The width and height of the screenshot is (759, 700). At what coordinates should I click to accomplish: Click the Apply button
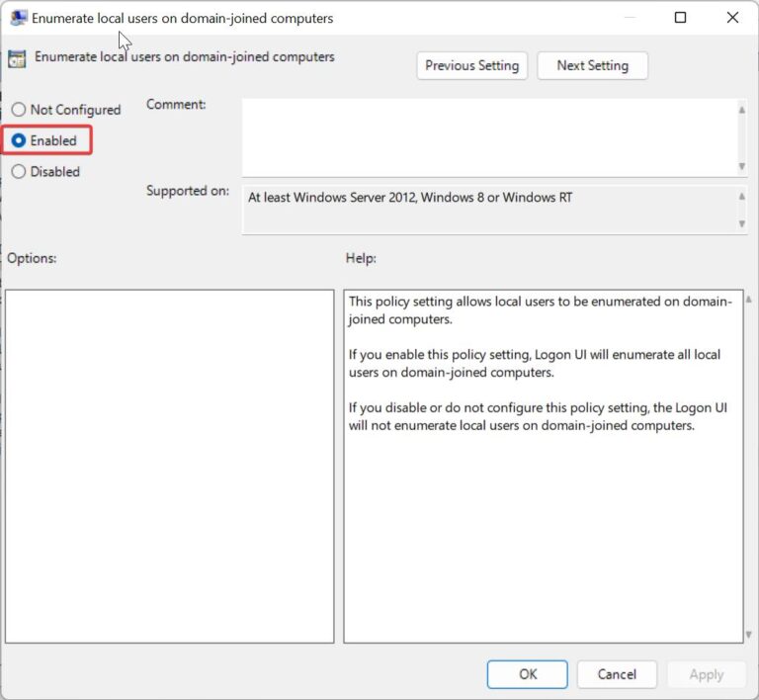706,674
